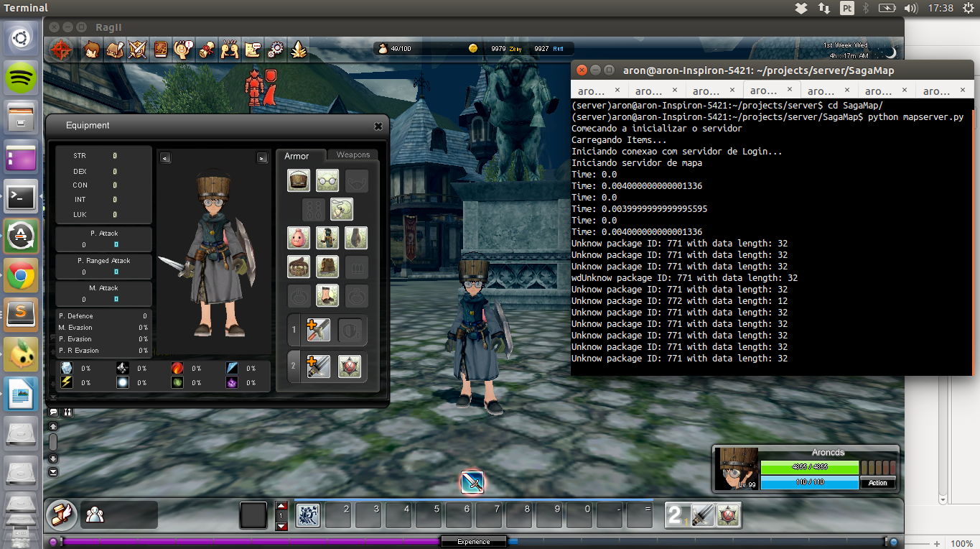Decrease hotbar page with red down arrow
Viewport: 980px width, 549px height.
tap(281, 526)
